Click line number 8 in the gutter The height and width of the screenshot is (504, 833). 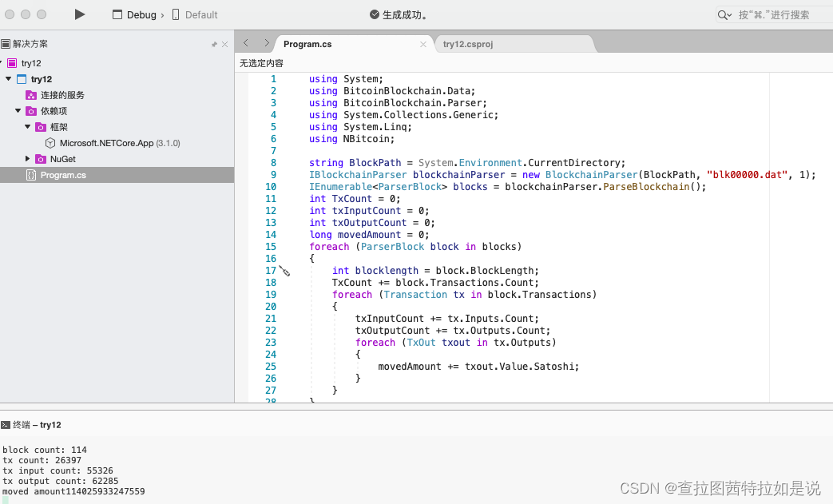(274, 162)
